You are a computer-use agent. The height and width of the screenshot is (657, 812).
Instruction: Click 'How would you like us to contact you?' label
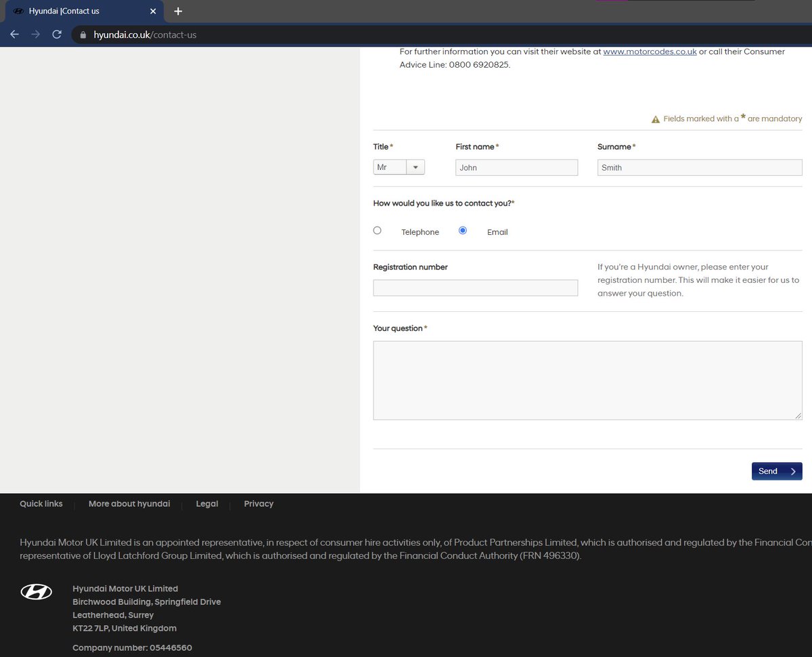[444, 203]
